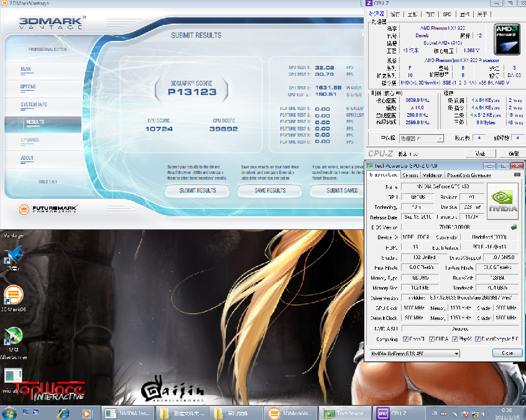Viewport: 526px width, 420px height.
Task: Click the GPU-Z screenshot camera icon
Action: [x=516, y=175]
